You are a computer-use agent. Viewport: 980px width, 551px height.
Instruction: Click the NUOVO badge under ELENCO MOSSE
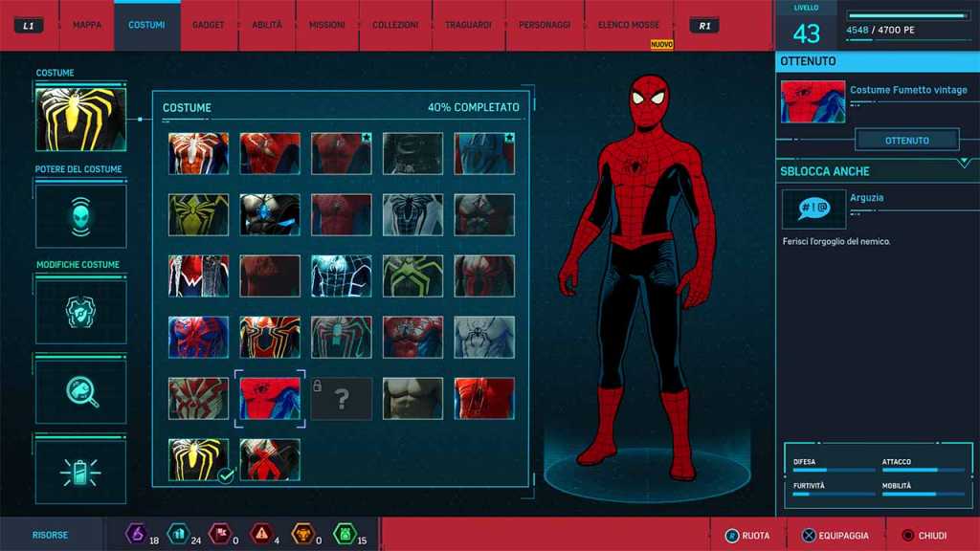[x=661, y=44]
